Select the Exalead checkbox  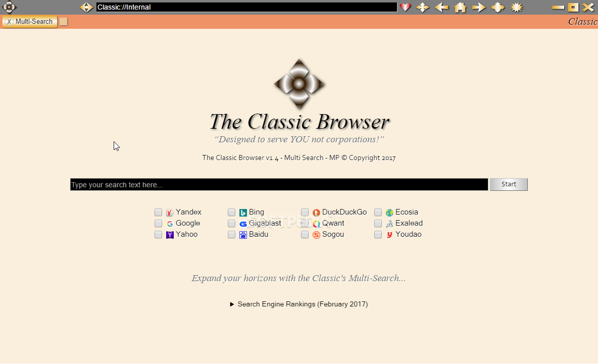point(378,223)
